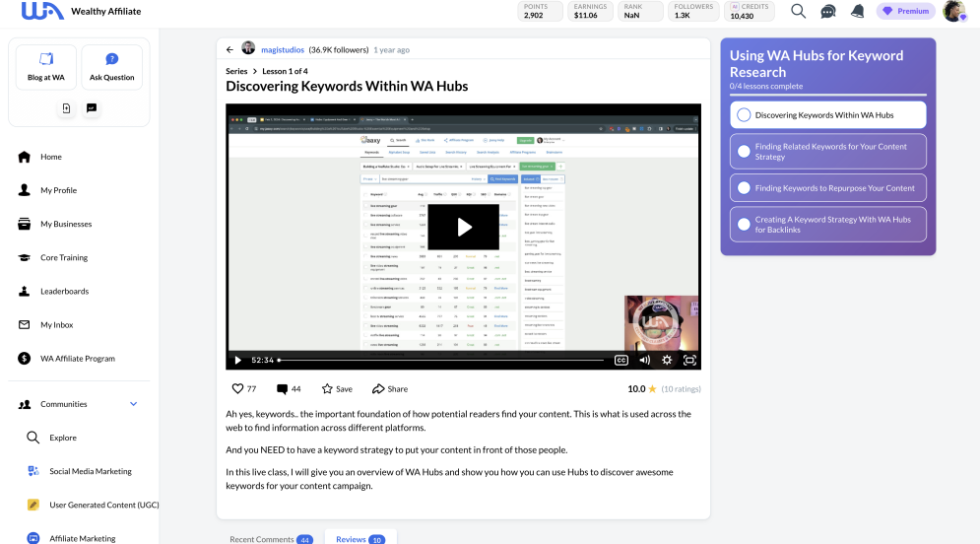Click the lesson title Discovering Keywords Within WA Hubs
This screenshot has width=980, height=544.
pos(347,87)
